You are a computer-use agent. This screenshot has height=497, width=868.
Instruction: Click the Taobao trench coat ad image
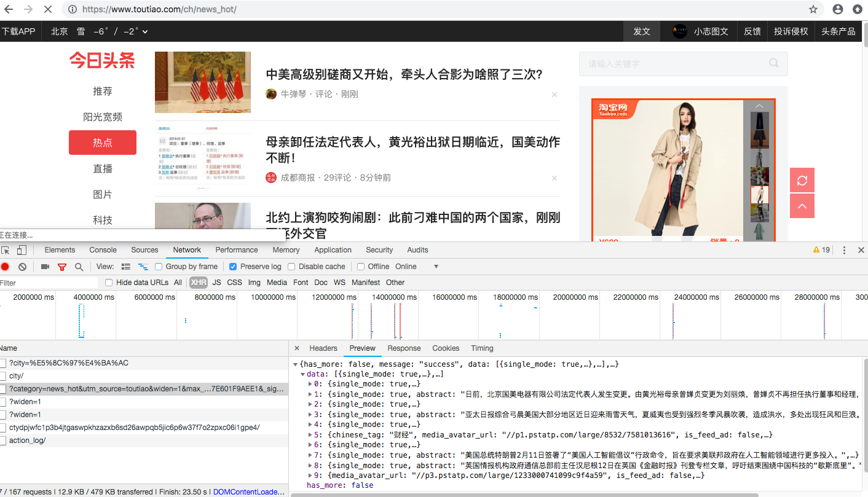tap(667, 169)
